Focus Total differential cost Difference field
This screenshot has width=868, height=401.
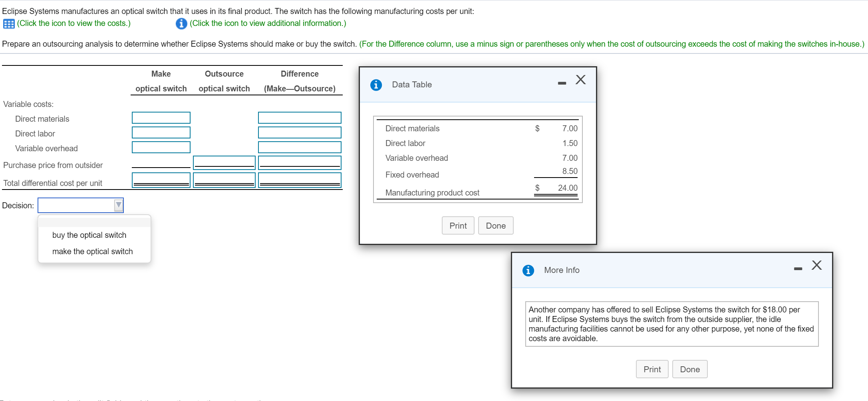tap(300, 180)
